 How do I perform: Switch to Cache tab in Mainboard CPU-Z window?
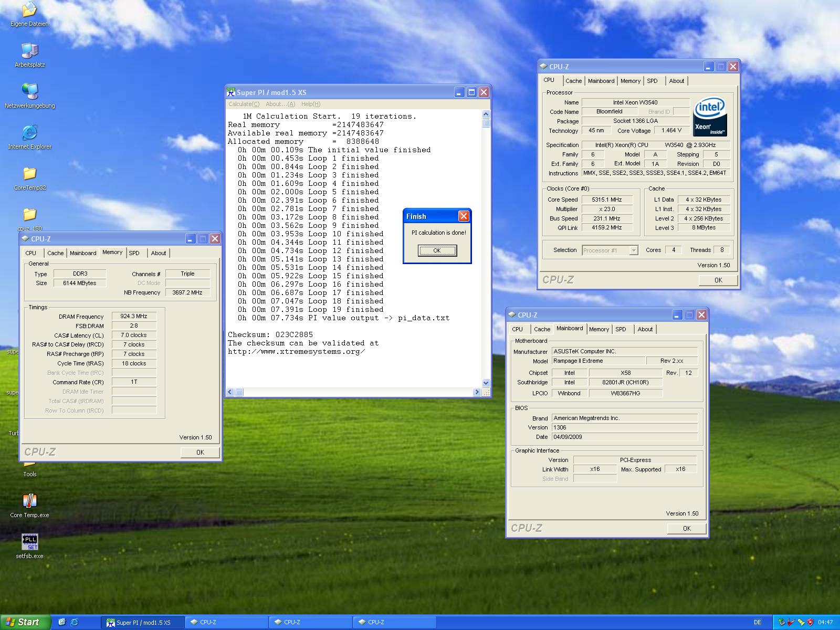click(542, 329)
